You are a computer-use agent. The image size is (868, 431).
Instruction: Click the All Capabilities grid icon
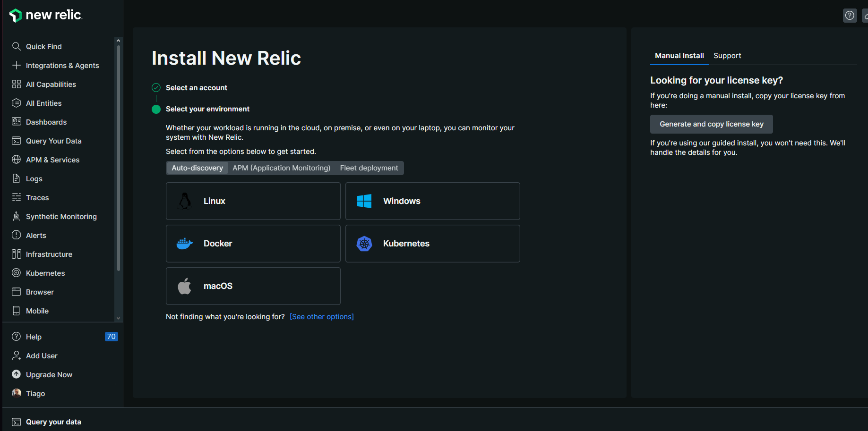coord(17,84)
